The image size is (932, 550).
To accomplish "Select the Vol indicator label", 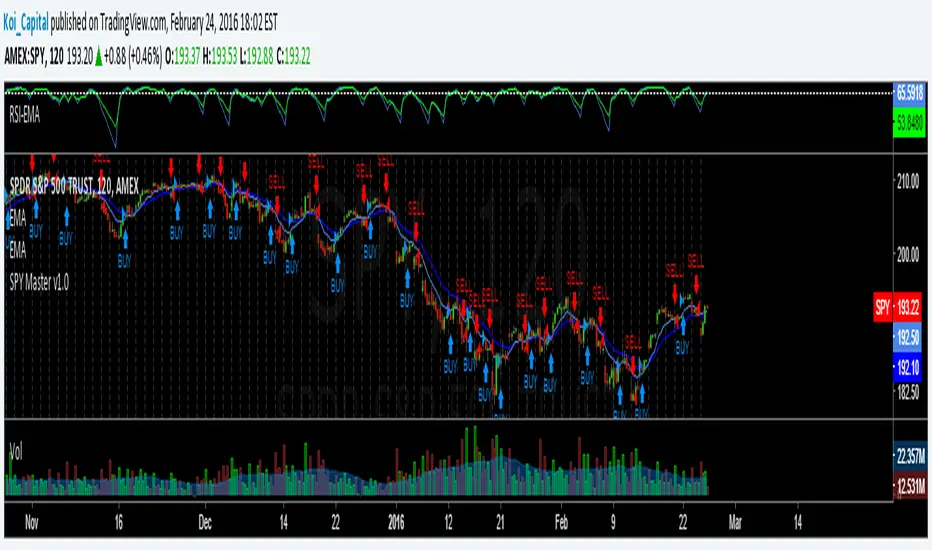I will [x=16, y=452].
